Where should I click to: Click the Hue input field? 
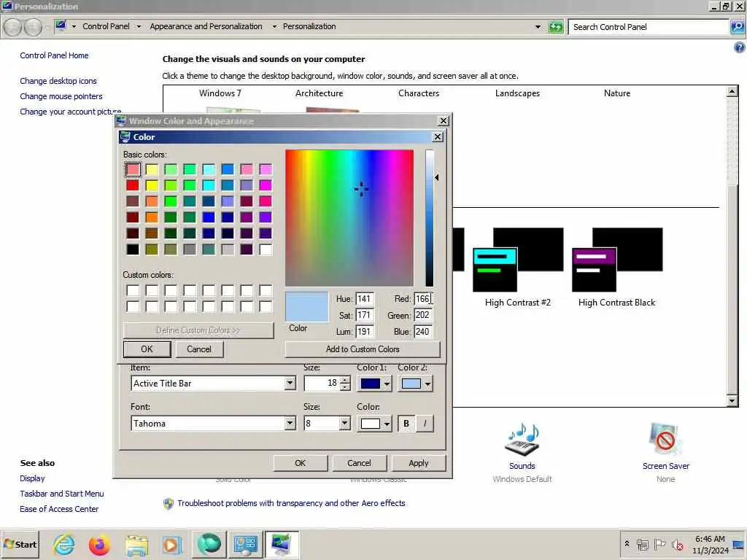point(364,299)
